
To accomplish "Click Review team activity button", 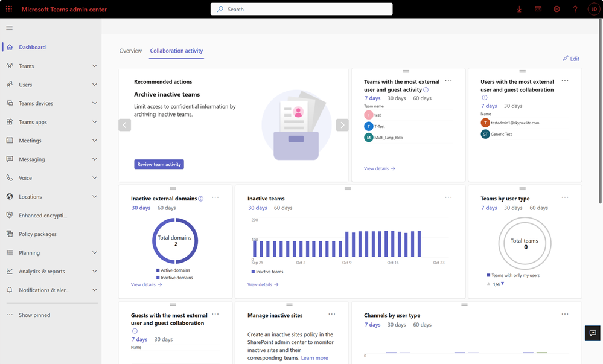I will coord(159,164).
